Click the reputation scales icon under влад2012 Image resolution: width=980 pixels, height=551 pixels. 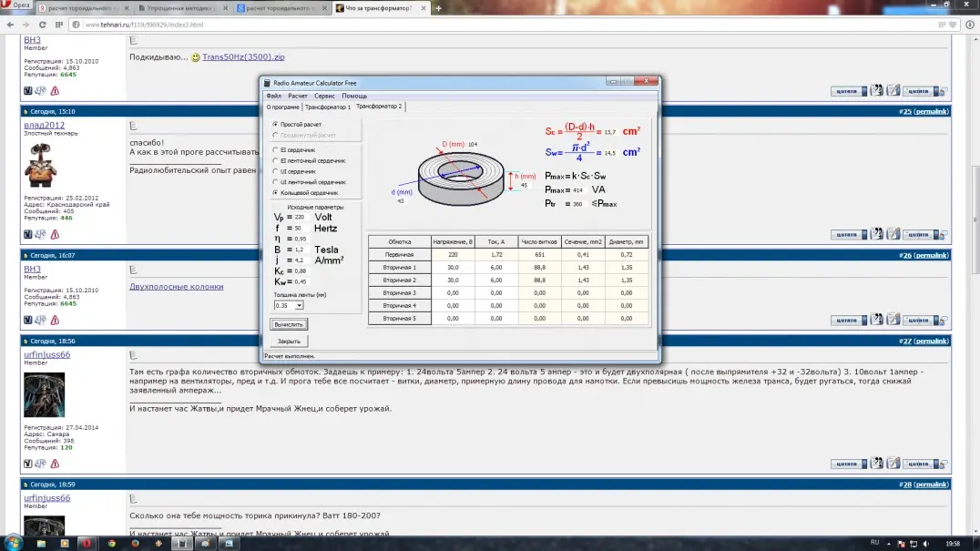(41, 234)
